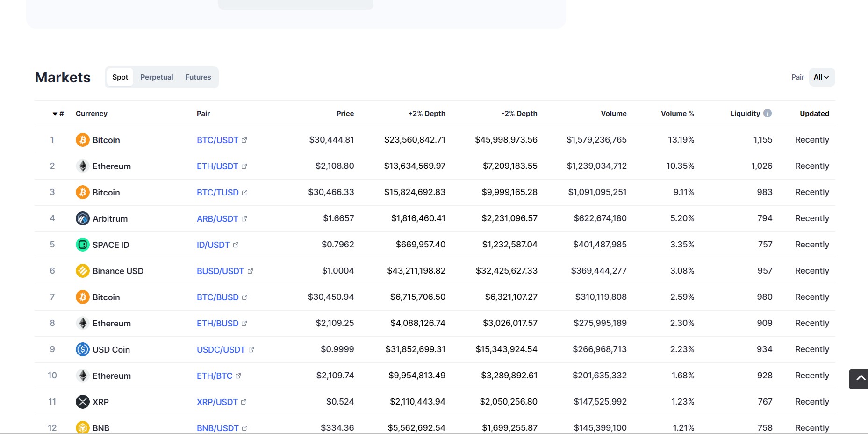Click the Ethereum logo in row 2
Viewport: 868px width, 434px height.
pos(83,166)
